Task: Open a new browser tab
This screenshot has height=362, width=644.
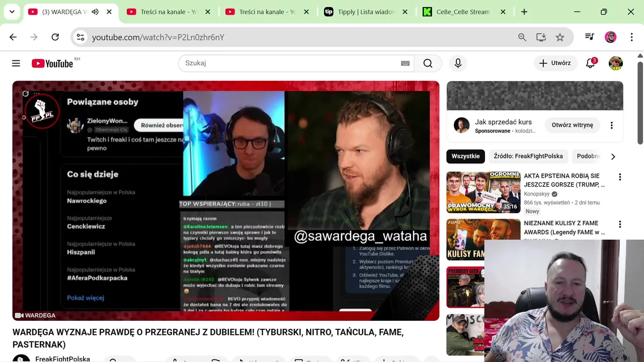Action: [524, 12]
